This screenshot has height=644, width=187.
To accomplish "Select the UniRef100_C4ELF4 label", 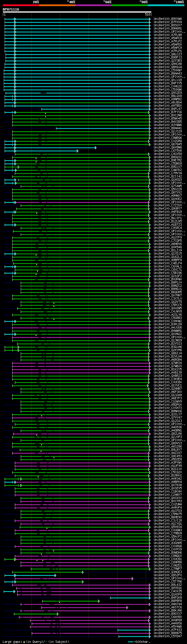I will (x=168, y=263).
